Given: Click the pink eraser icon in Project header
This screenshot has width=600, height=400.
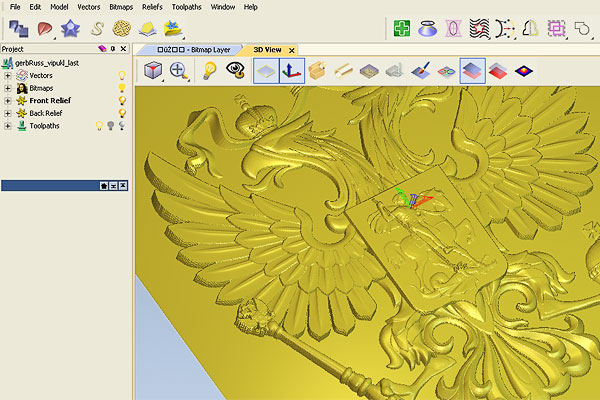Looking at the screenshot, I should 102,49.
